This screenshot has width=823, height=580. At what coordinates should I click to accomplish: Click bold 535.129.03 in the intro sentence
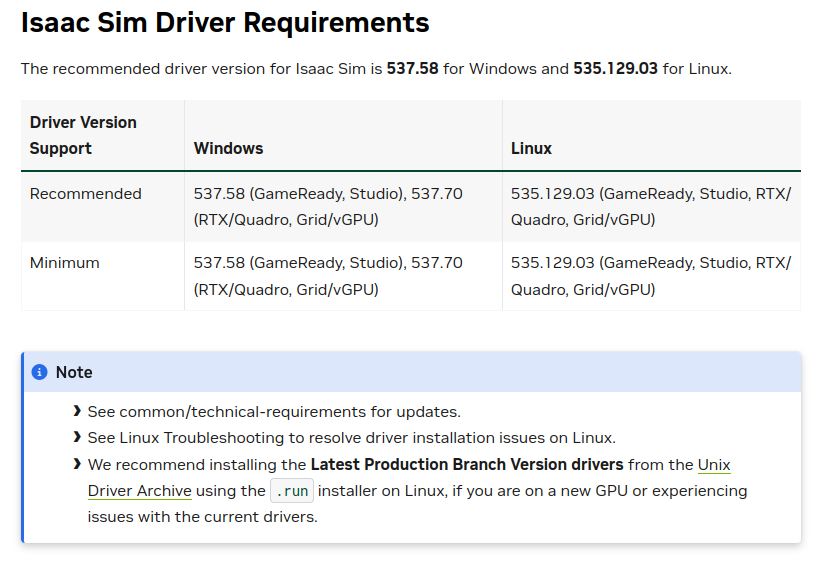(615, 69)
